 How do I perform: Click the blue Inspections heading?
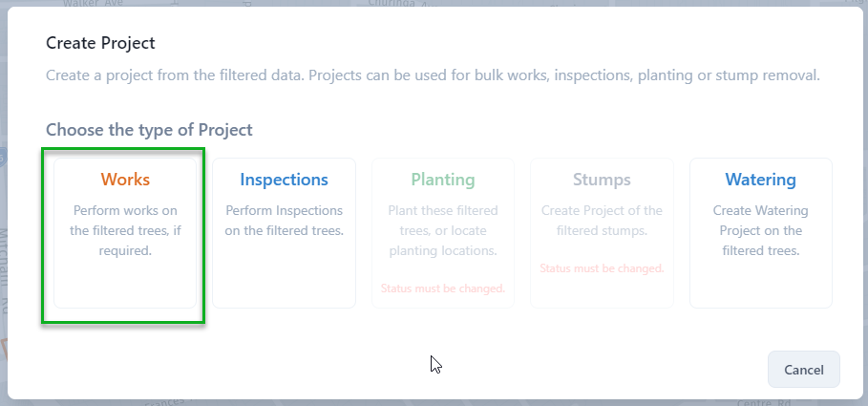(x=284, y=180)
